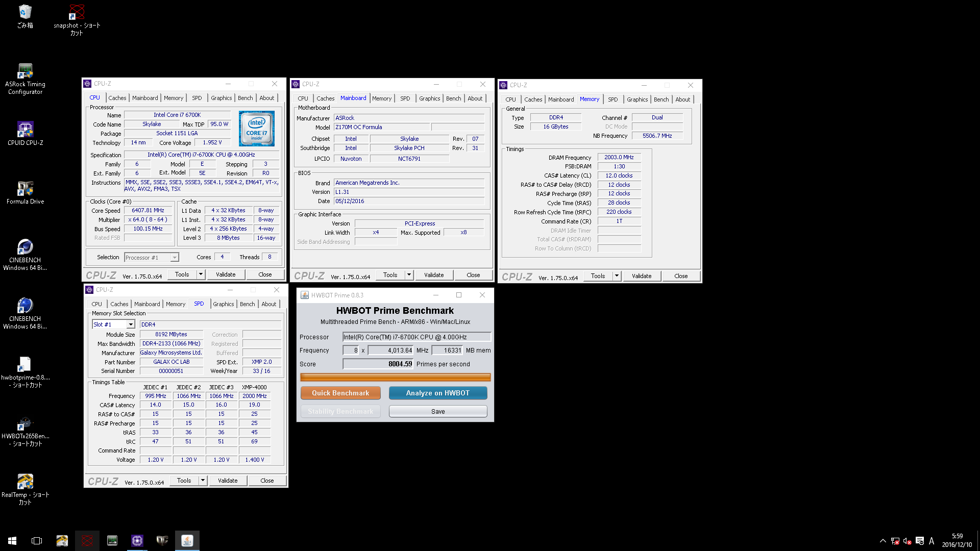Switch to Caches tab in CPU window
The width and height of the screenshot is (980, 551).
(117, 98)
